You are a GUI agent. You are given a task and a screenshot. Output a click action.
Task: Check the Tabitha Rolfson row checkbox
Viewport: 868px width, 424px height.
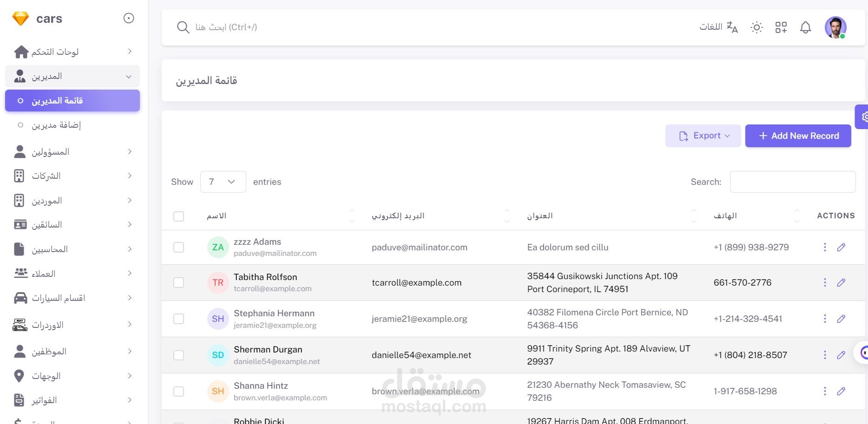pyautogui.click(x=178, y=283)
